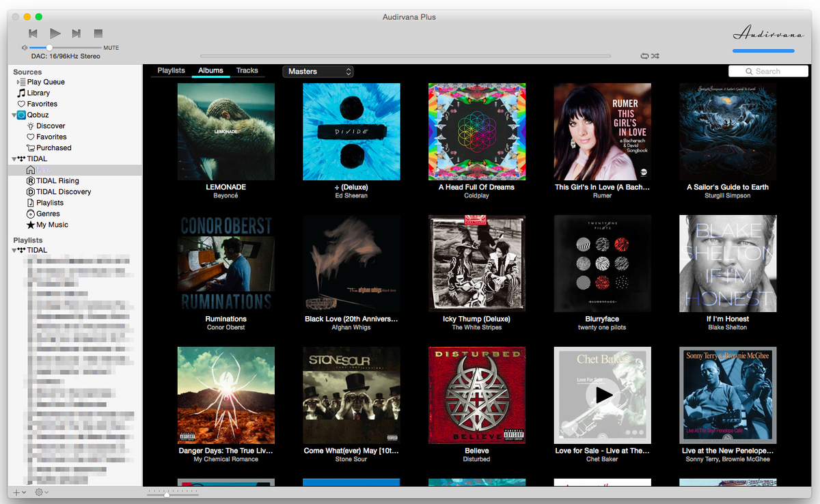
Task: Open This Girl's In Love cover
Action: point(602,132)
